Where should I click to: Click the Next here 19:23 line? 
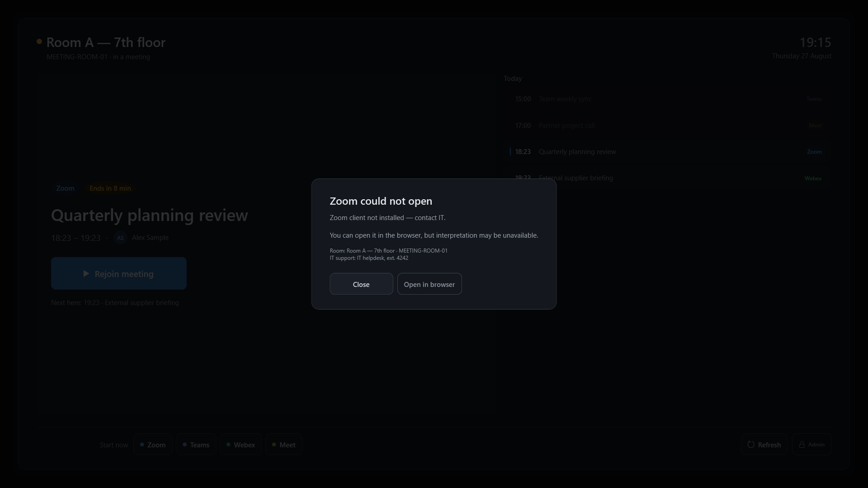(x=115, y=303)
